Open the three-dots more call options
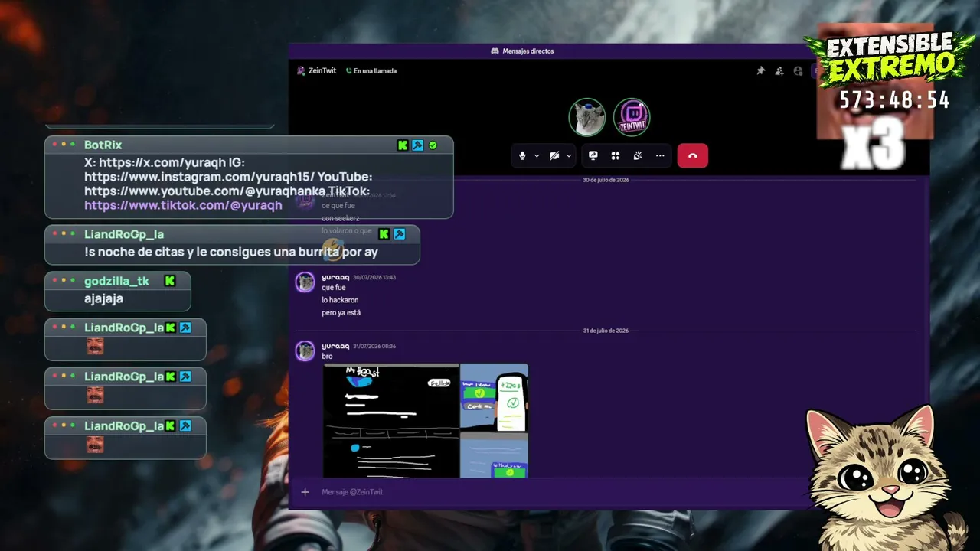This screenshot has width=980, height=551. coord(660,155)
